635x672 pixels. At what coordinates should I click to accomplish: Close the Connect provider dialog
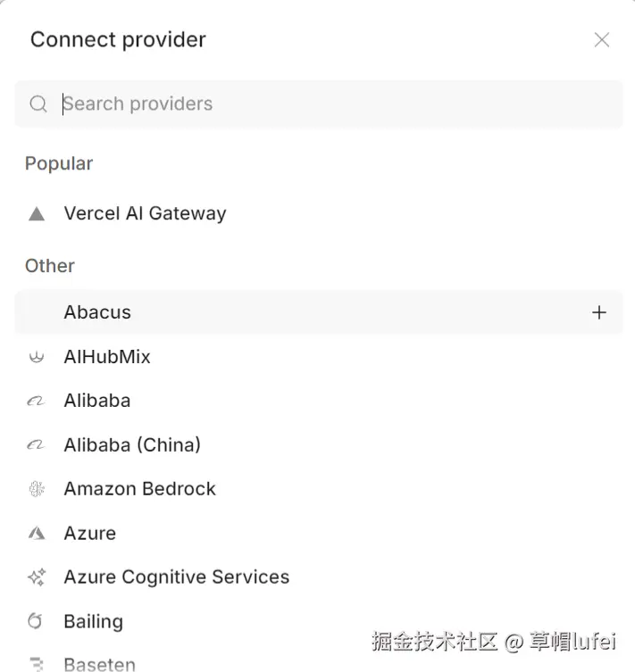pos(602,40)
